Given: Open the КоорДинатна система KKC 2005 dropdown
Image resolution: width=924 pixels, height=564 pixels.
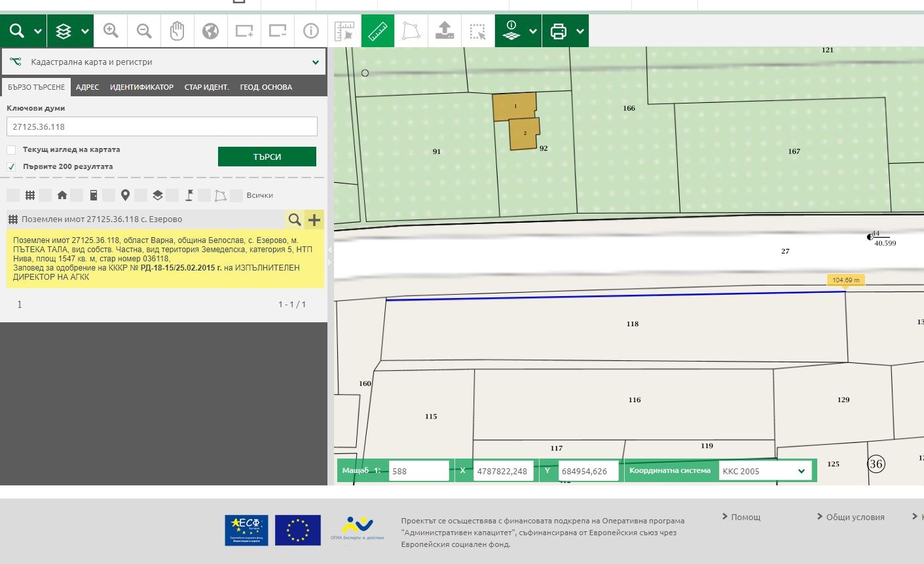Looking at the screenshot, I should pyautogui.click(x=765, y=470).
